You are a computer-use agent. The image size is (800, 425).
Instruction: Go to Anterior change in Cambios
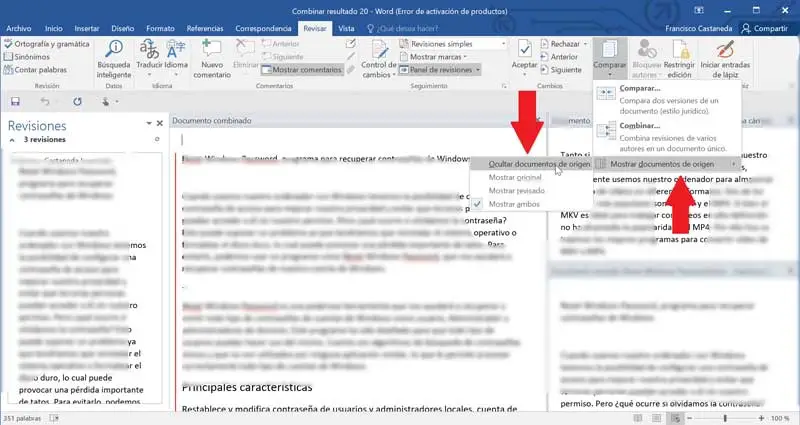[559, 57]
